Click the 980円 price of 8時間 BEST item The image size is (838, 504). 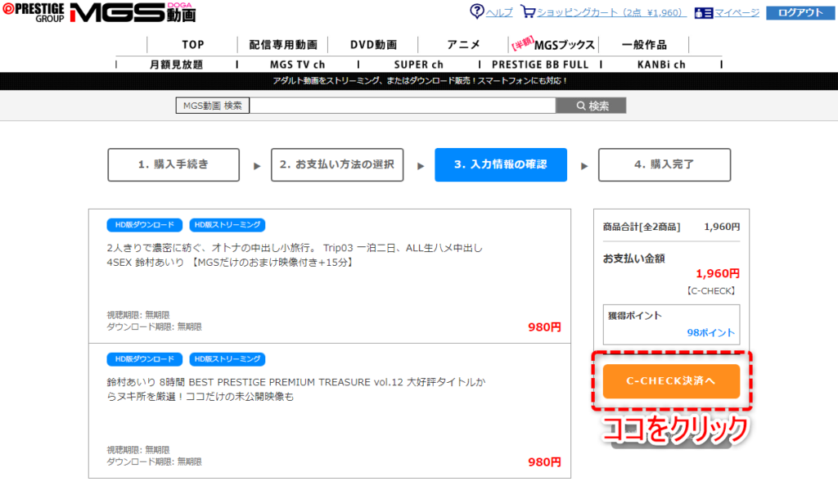point(544,461)
